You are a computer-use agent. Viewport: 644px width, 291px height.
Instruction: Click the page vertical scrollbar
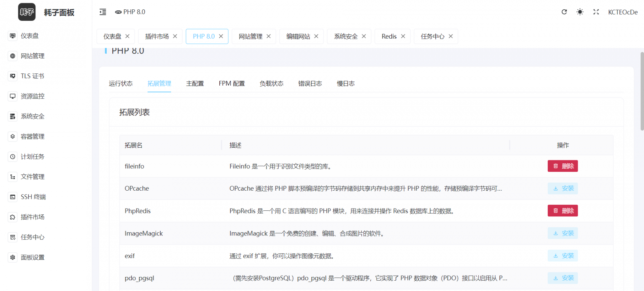642,91
